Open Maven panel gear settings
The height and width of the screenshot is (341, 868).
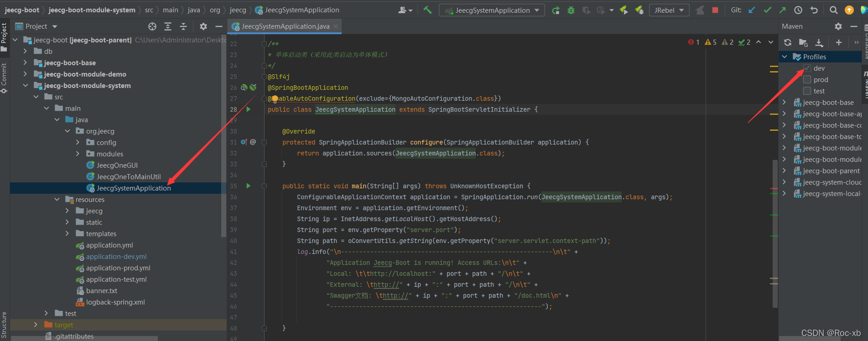[x=838, y=26]
